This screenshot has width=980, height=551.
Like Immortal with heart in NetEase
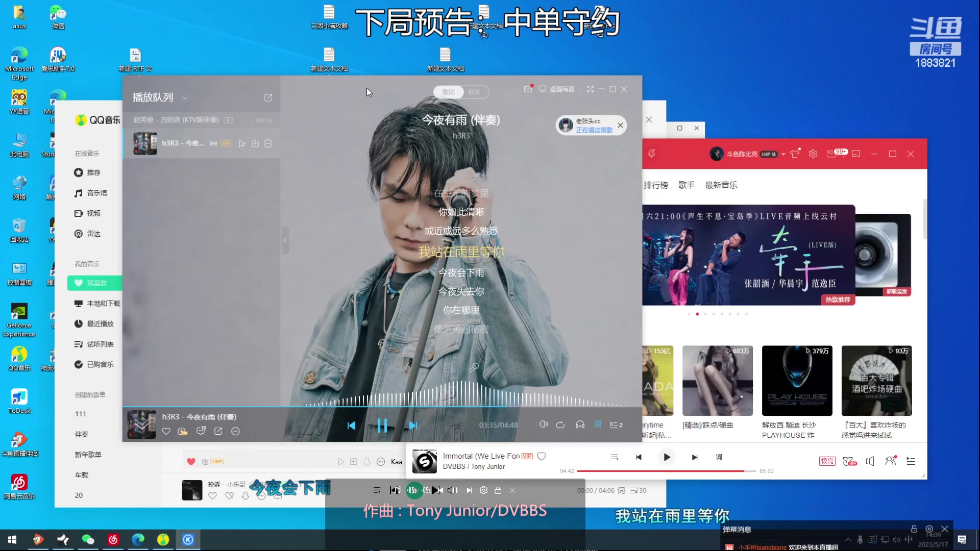542,456
